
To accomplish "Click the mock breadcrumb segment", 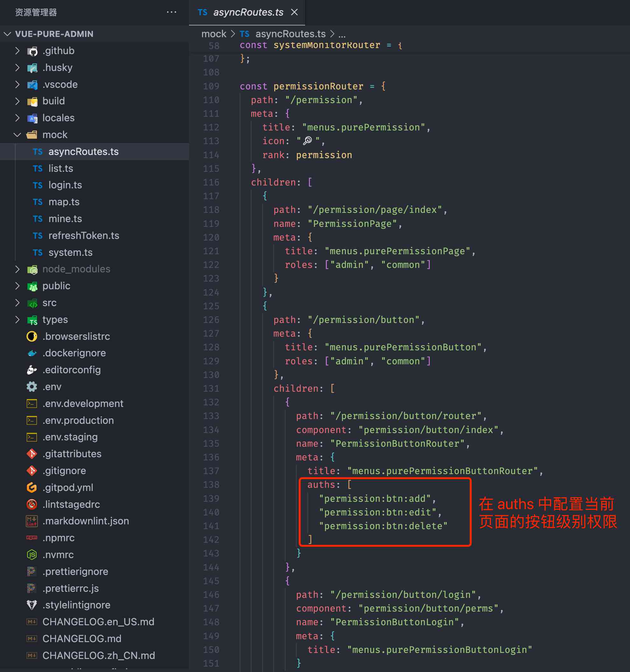I will [x=213, y=34].
